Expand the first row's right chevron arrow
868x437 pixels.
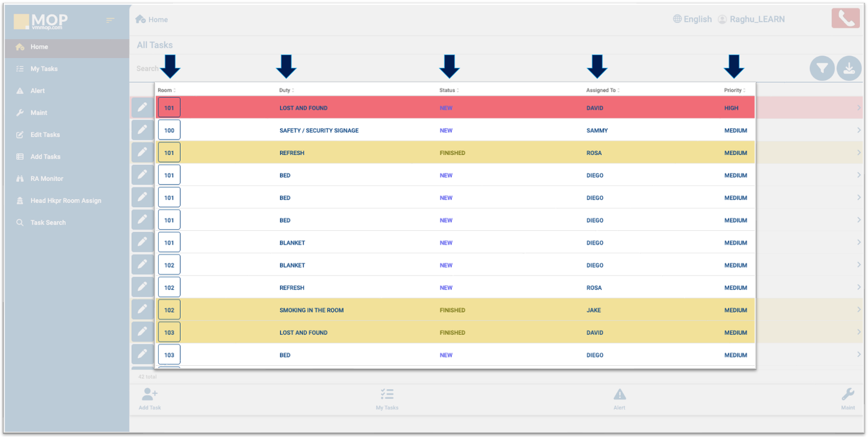tap(859, 108)
